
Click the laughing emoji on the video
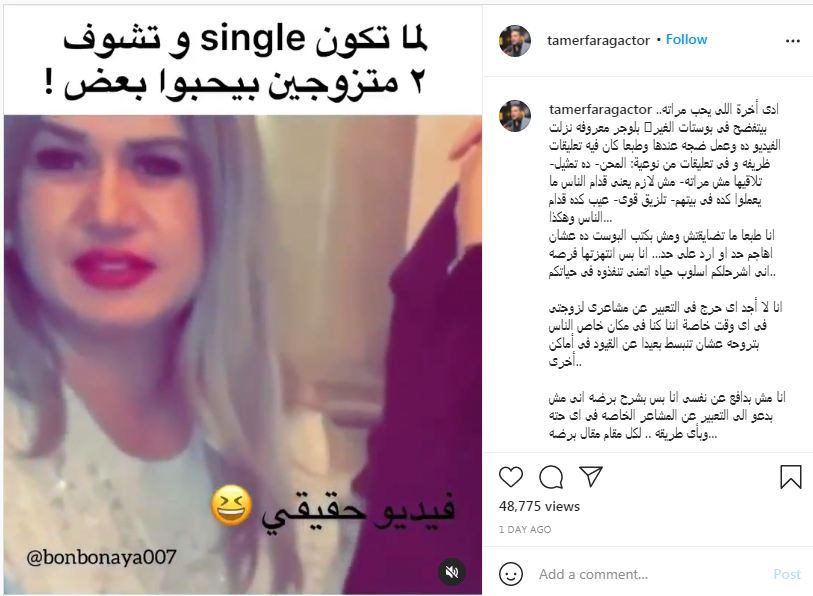tap(232, 505)
